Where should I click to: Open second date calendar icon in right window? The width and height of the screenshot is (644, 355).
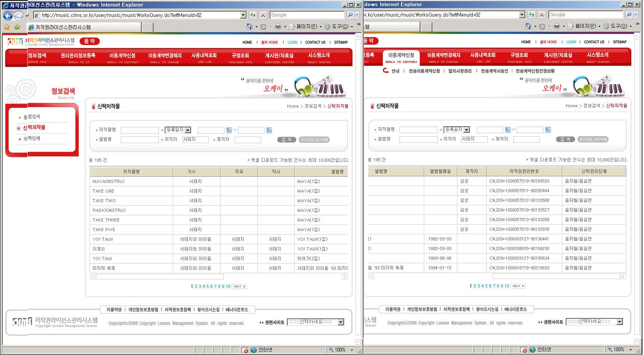[x=548, y=130]
